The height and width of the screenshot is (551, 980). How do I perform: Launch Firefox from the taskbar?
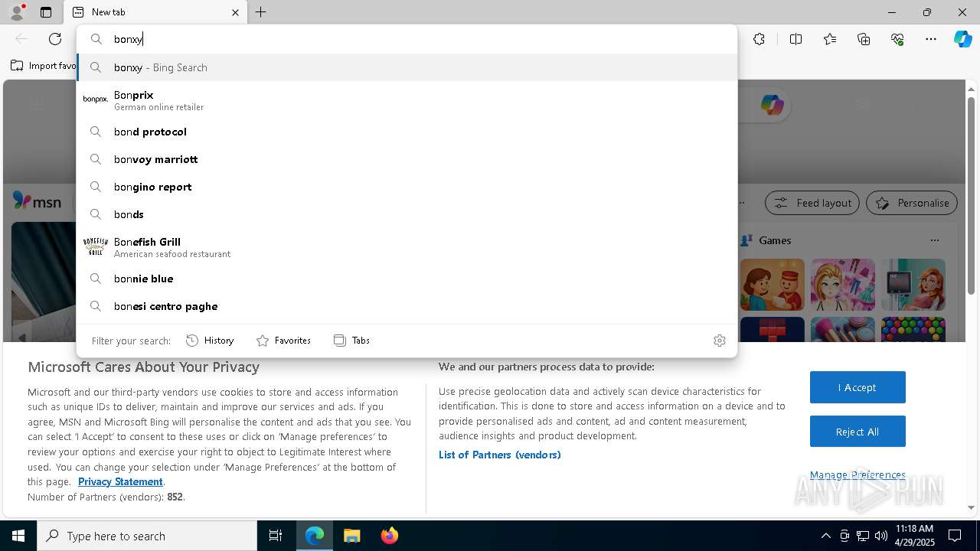pyautogui.click(x=389, y=536)
